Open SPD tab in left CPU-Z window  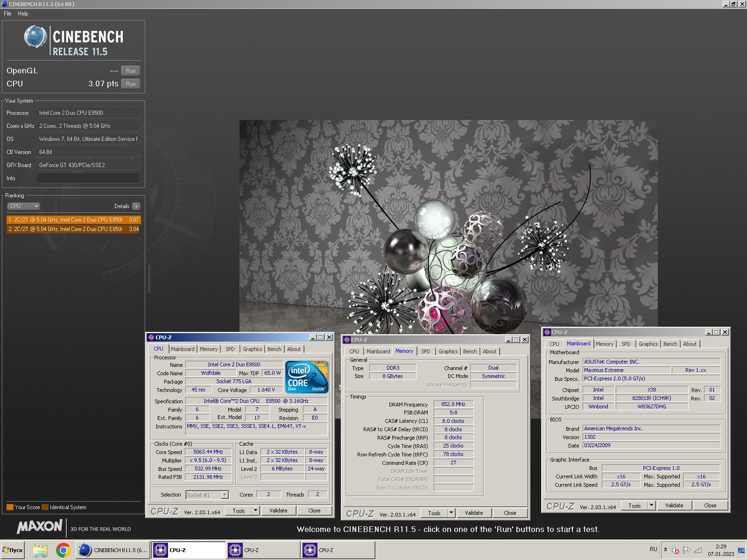pos(230,349)
